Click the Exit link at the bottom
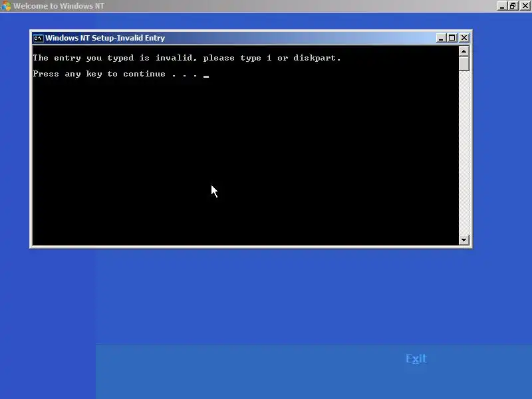This screenshot has height=399, width=532. pyautogui.click(x=416, y=358)
